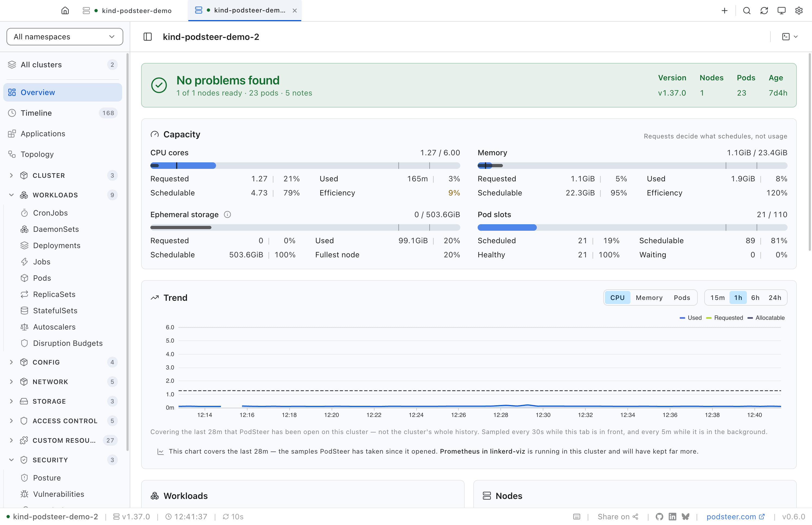Close the kind-podsteer-demo-2 tab
Image resolution: width=812 pixels, height=525 pixels.
pos(294,11)
